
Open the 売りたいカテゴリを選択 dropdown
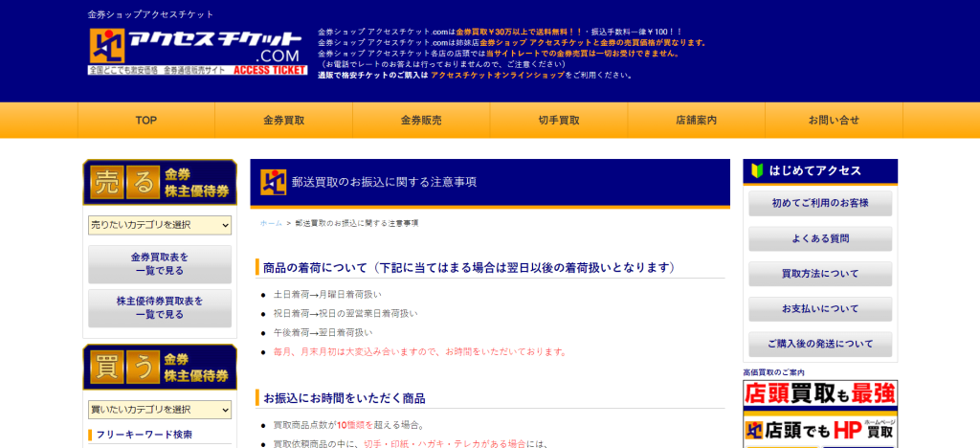[x=160, y=225]
